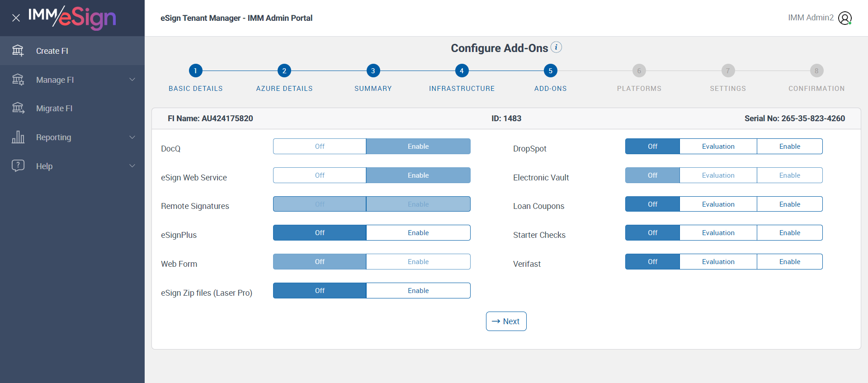Viewport: 868px width, 383px height.
Task: Click the Manage FI gear-bank icon
Action: 18,80
